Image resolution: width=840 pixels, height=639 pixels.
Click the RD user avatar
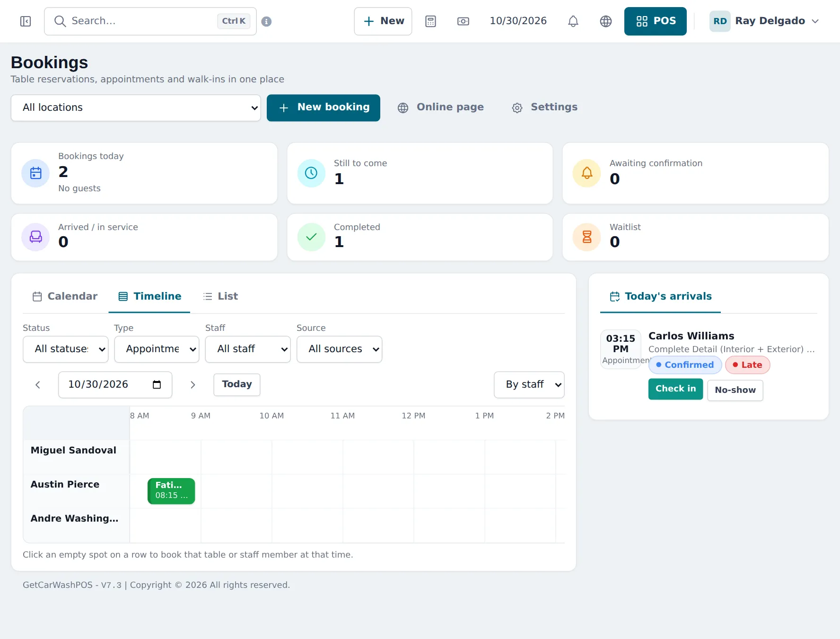point(720,21)
